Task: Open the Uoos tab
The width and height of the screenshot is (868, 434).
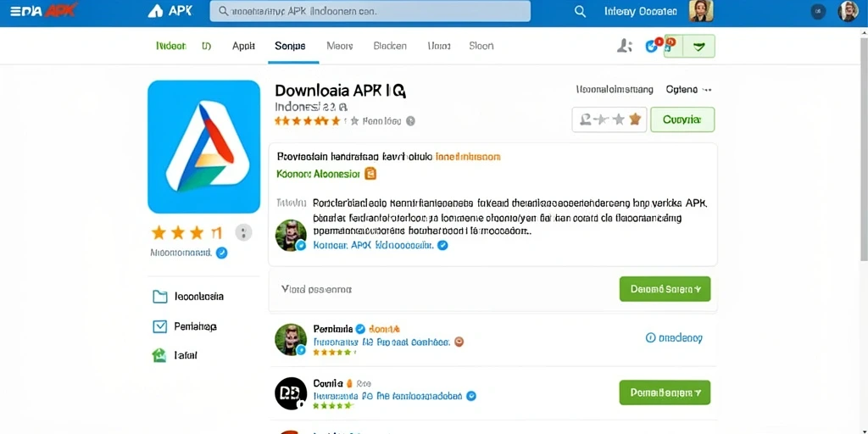Action: tap(438, 46)
